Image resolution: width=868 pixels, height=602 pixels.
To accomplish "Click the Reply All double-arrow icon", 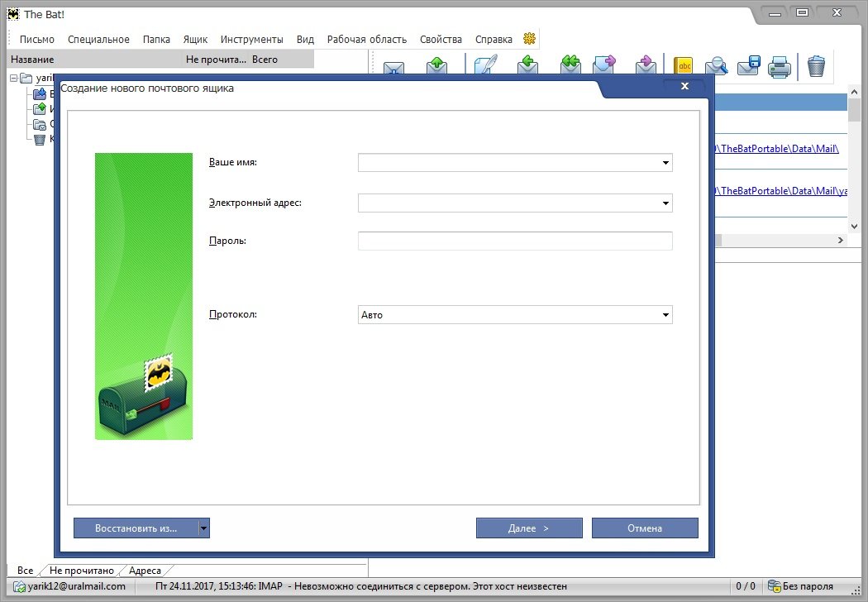I will coord(570,66).
